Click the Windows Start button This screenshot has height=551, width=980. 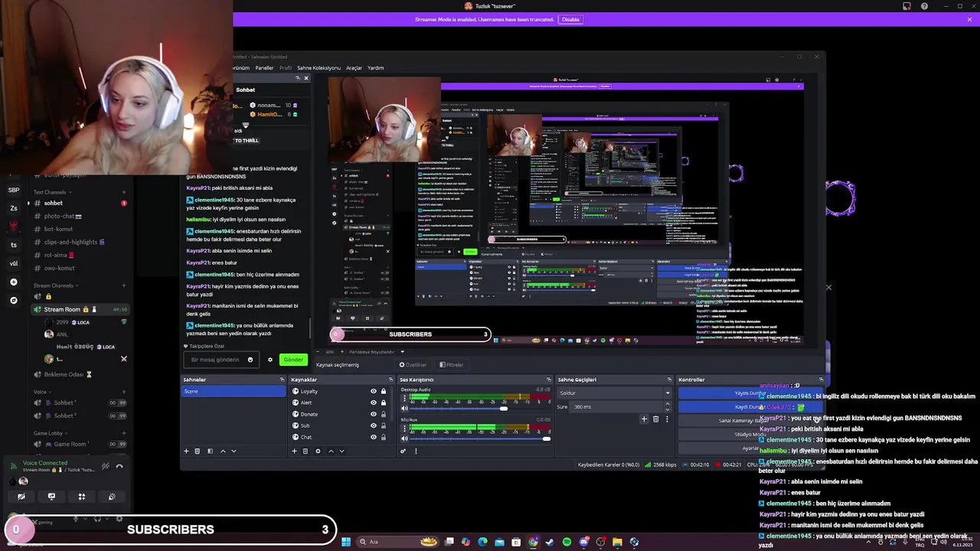(x=345, y=542)
